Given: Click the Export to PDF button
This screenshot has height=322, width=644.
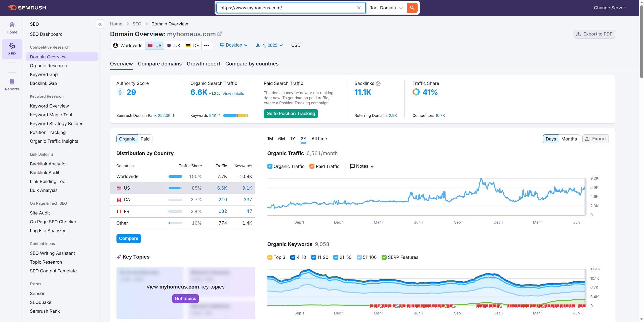Looking at the screenshot, I should click(x=594, y=34).
